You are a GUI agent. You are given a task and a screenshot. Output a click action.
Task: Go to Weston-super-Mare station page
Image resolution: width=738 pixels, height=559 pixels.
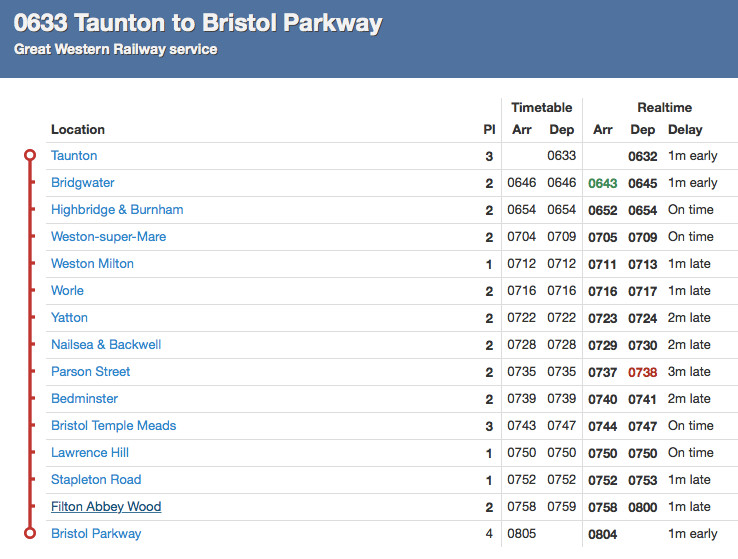(108, 237)
